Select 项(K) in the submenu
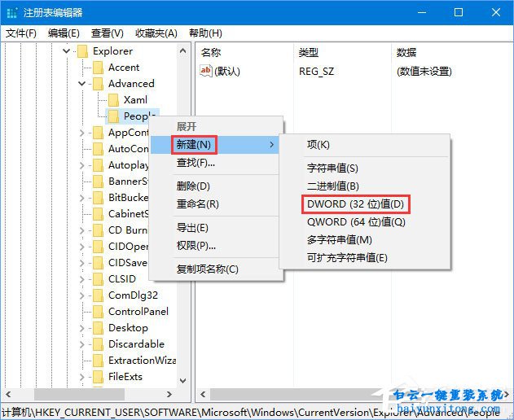The image size is (514, 420). pyautogui.click(x=319, y=145)
